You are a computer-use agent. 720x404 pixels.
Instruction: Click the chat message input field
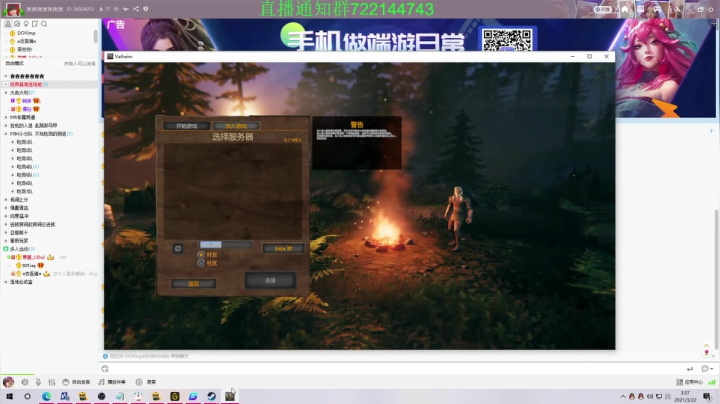tap(395, 369)
